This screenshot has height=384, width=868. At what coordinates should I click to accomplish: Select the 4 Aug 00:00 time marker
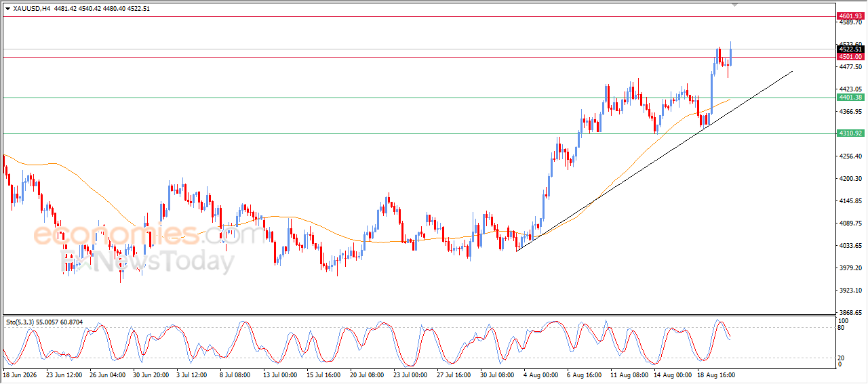coord(542,374)
